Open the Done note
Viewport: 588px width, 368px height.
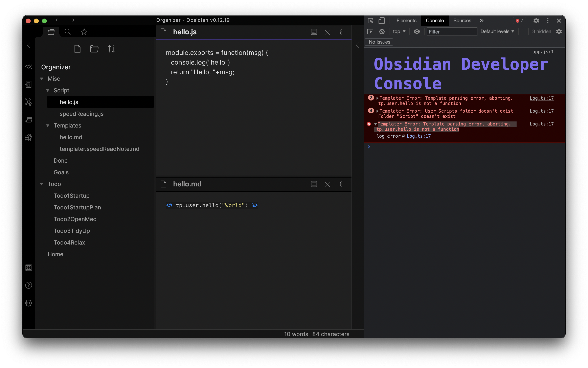pyautogui.click(x=61, y=161)
